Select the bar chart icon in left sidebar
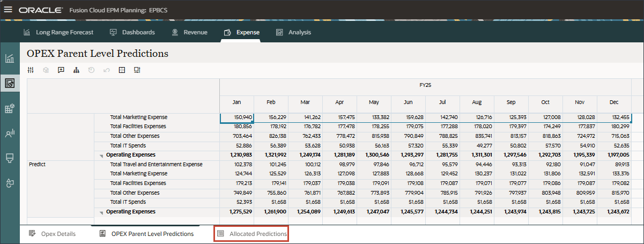Image resolution: width=644 pixels, height=244 pixels. [10, 58]
